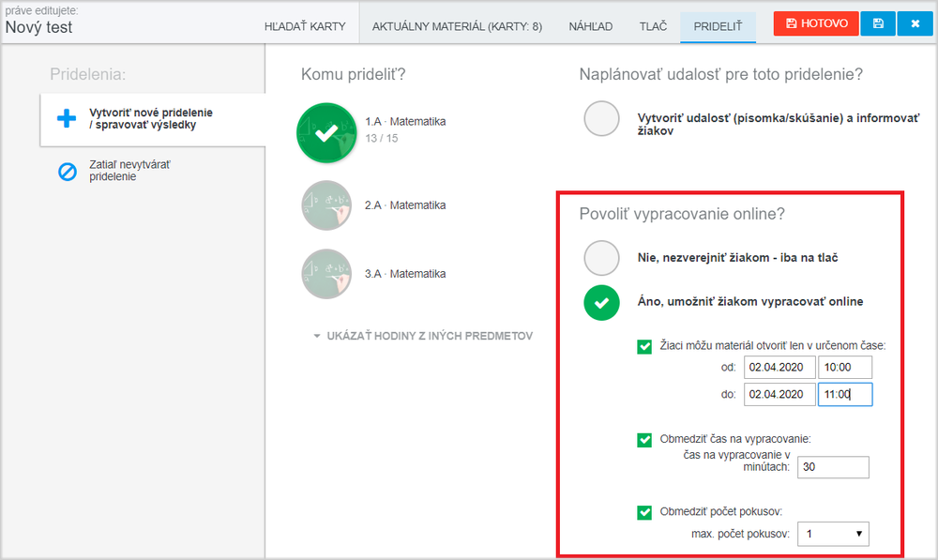Switch to the Náhľad tab
Viewport: 938px width, 560px height.
pos(590,26)
